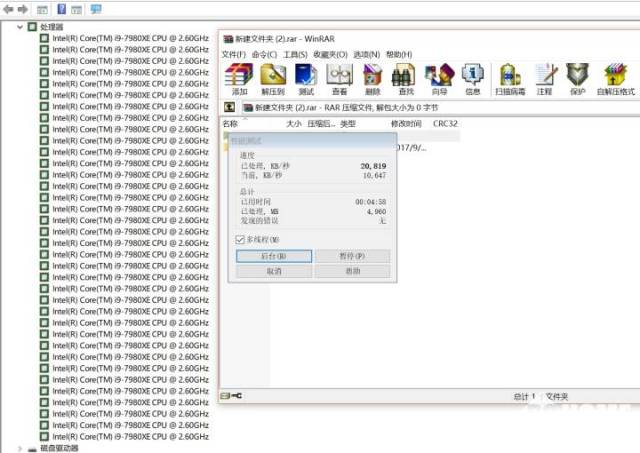640x453 pixels.
Task: Open the 命令(C) menu in WinRAR
Action: 264,54
